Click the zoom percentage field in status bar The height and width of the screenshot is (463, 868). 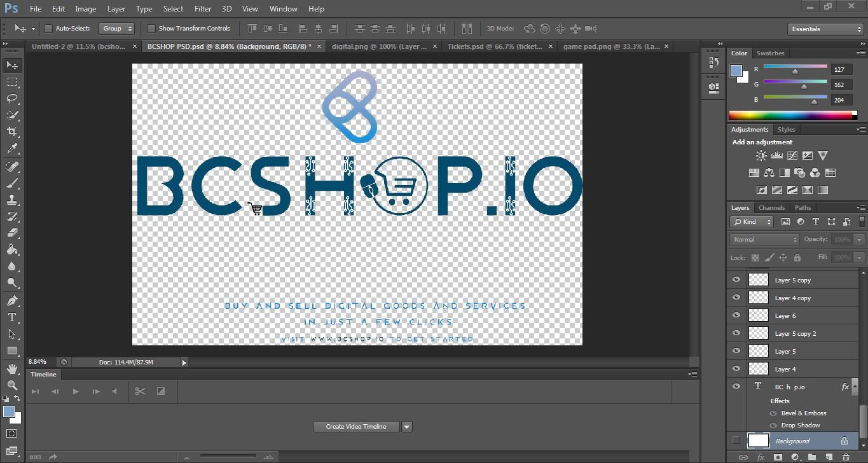[42, 362]
